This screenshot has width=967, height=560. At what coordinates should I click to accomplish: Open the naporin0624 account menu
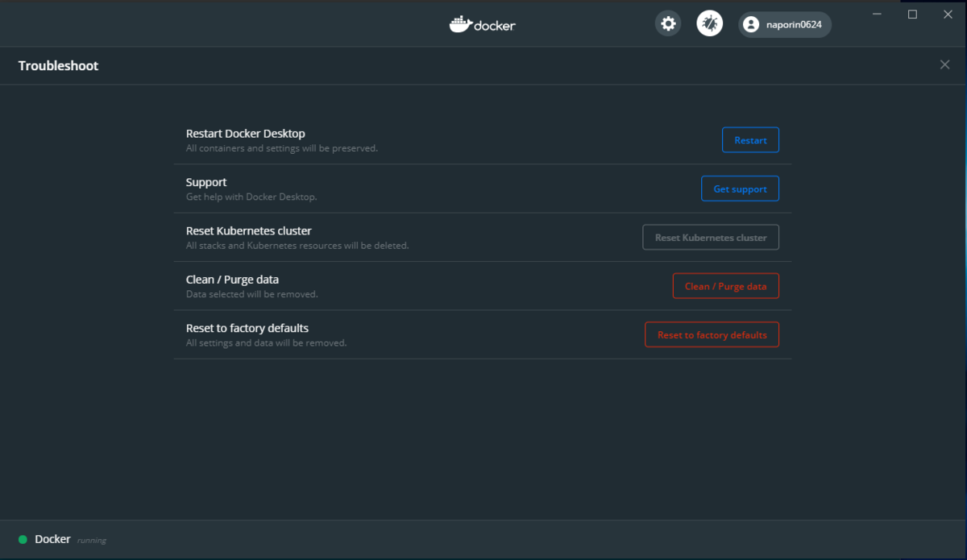click(785, 24)
